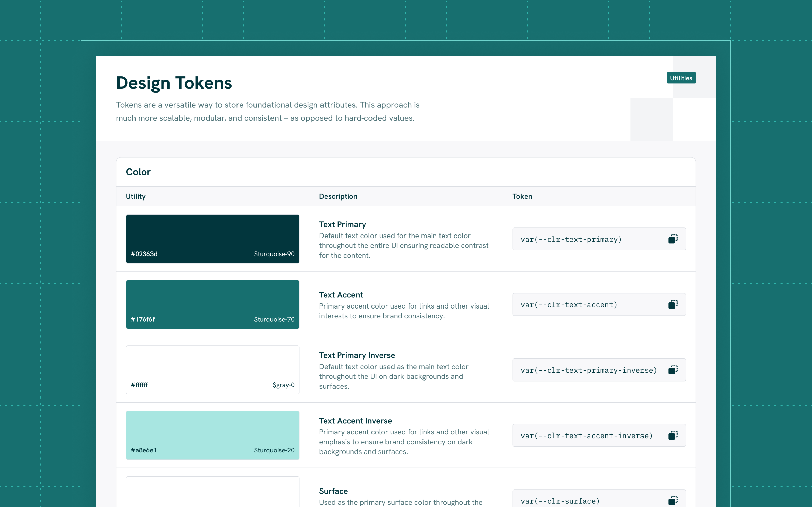This screenshot has width=812, height=507.
Task: Click the var(--clr-text-accent-inverse) token field
Action: click(x=586, y=436)
